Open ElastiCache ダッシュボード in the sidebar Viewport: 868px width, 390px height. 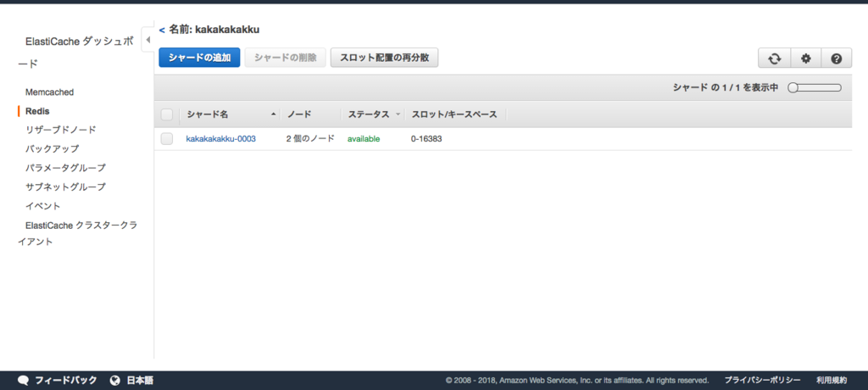tap(75, 53)
